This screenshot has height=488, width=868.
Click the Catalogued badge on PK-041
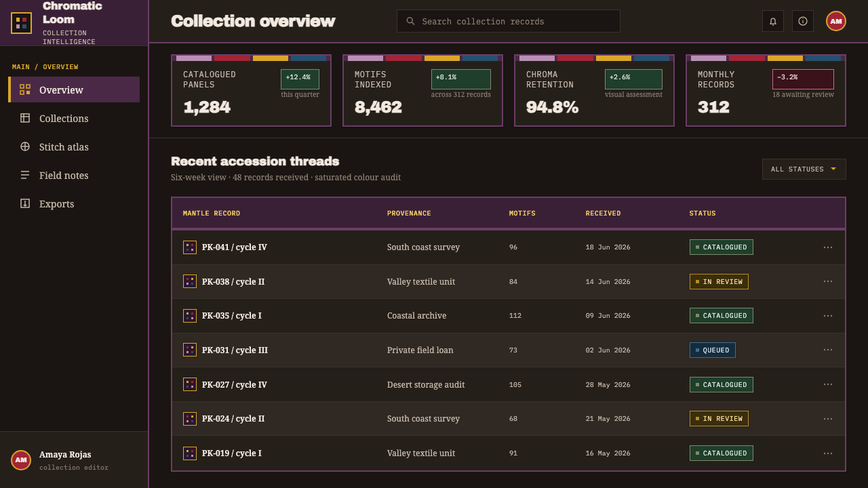click(722, 247)
